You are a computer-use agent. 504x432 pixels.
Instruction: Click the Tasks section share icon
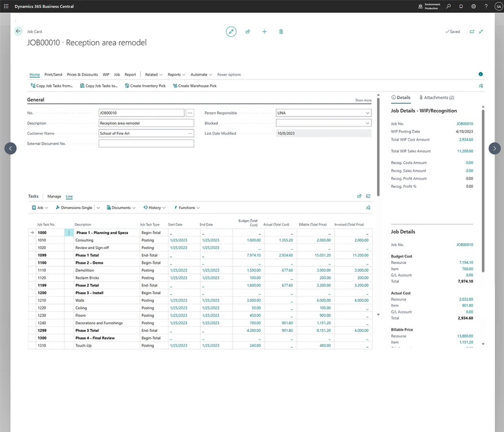coord(360,196)
